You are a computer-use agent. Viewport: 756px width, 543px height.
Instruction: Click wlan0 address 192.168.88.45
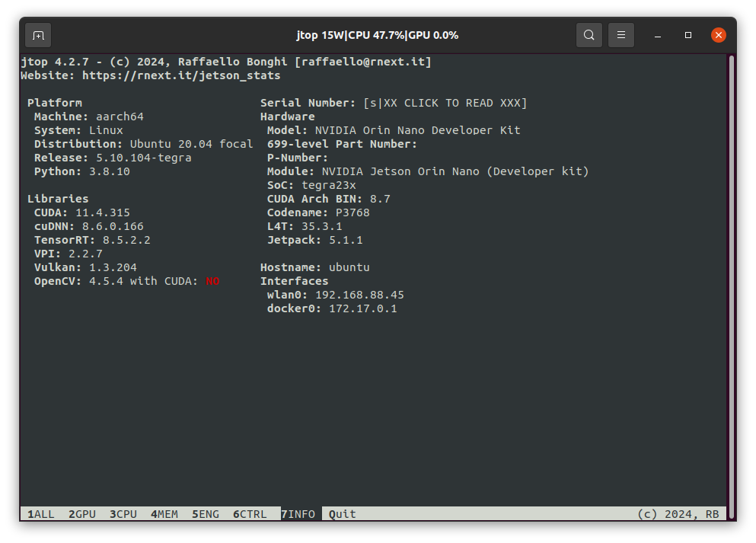359,295
